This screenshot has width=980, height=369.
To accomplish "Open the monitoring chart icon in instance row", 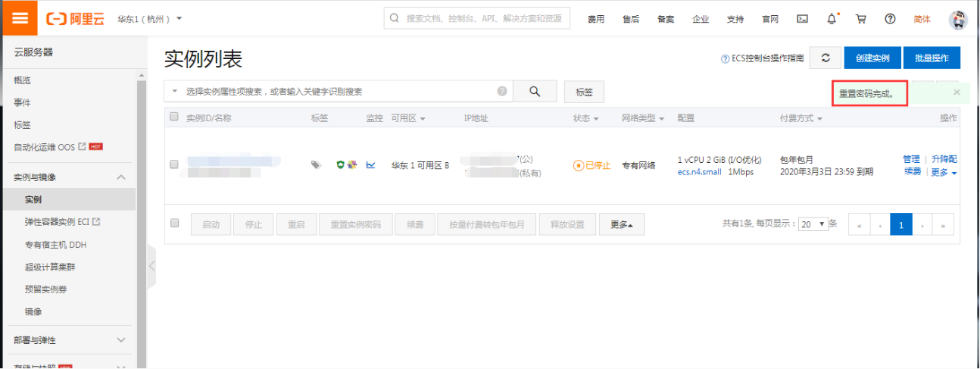I will (x=370, y=165).
